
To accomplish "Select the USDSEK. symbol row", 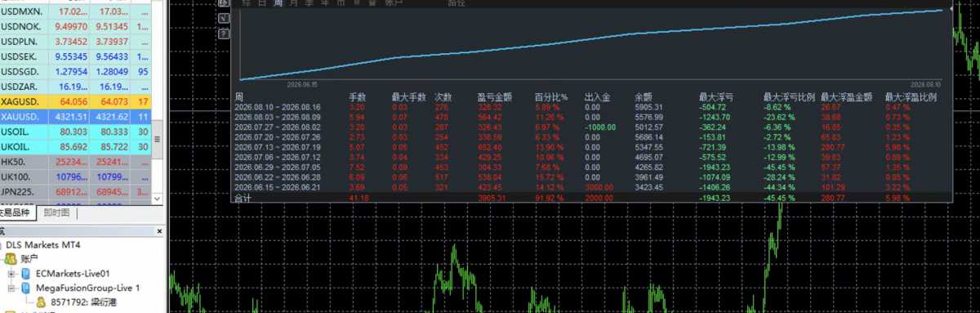I will (x=76, y=57).
